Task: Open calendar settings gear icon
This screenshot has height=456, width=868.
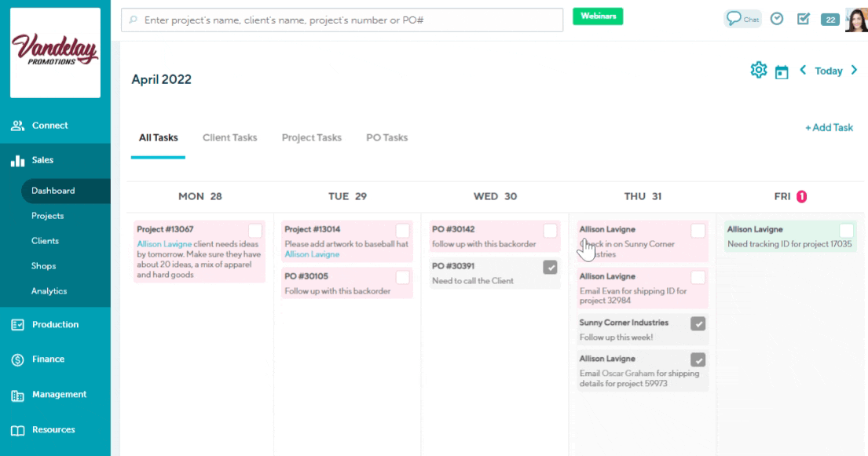Action: [x=758, y=71]
